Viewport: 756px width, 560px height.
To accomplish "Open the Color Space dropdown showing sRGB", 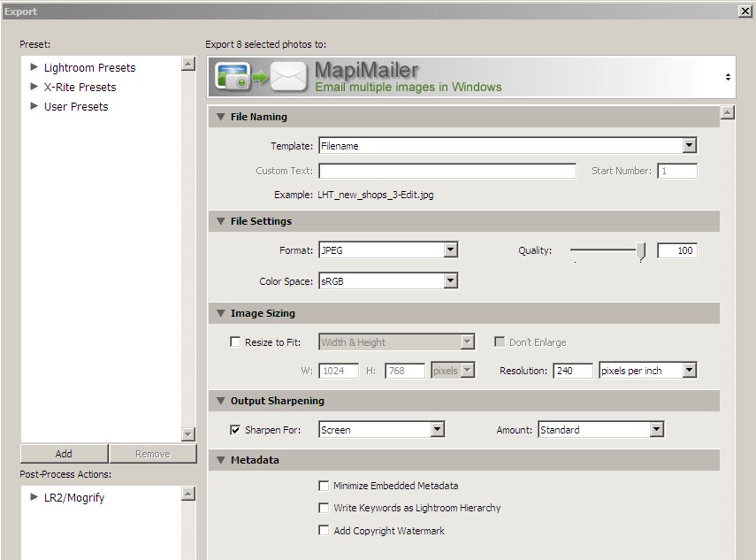I will click(x=388, y=281).
